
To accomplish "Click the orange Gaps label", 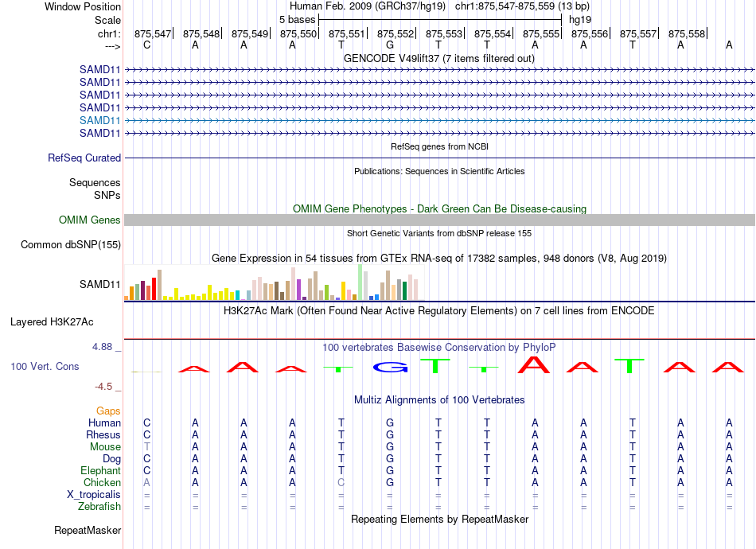I will point(108,411).
